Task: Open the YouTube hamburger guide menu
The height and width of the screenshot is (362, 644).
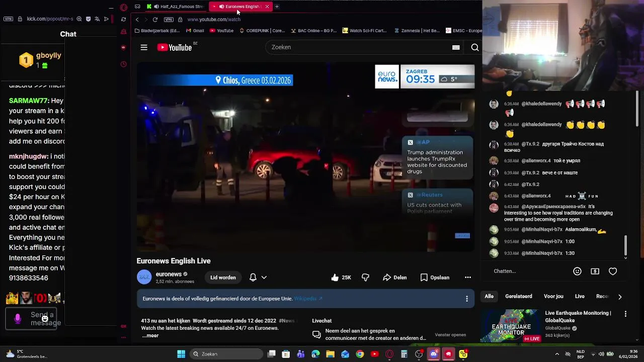Action: coord(144,47)
